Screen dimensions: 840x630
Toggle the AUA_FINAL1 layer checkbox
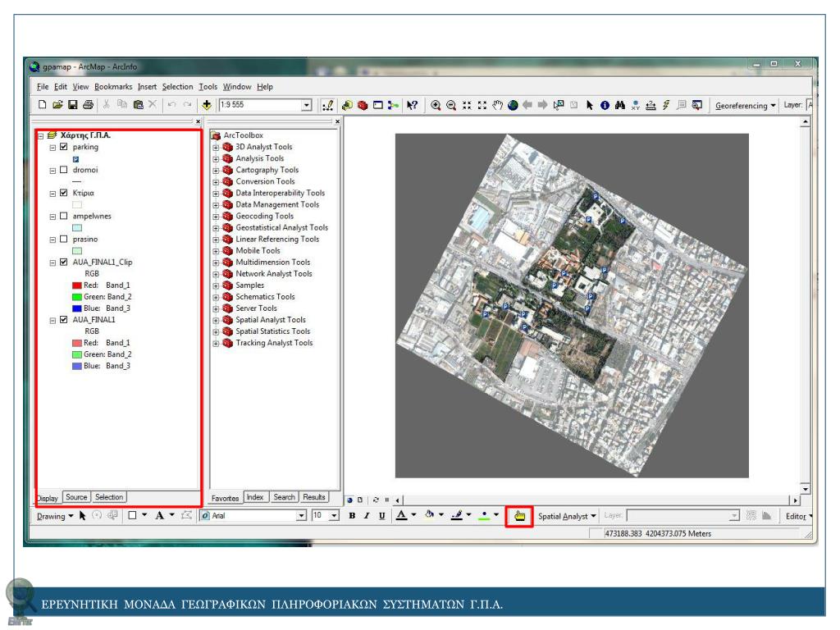tap(64, 320)
